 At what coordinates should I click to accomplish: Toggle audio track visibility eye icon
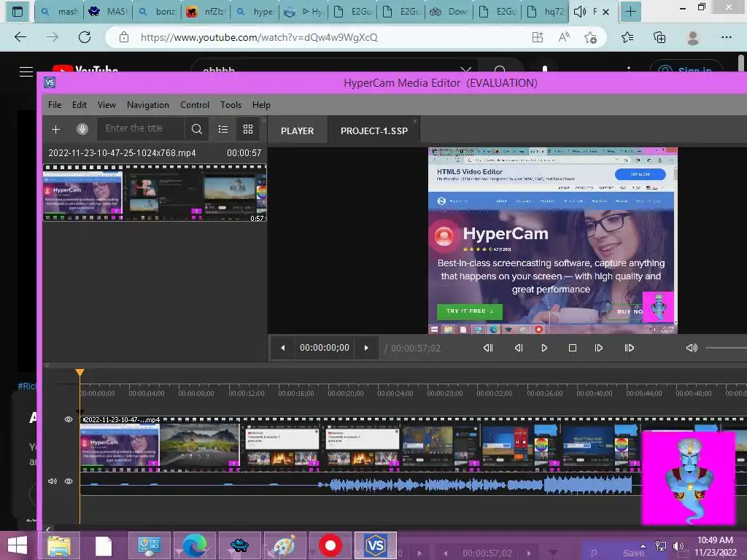tap(69, 481)
